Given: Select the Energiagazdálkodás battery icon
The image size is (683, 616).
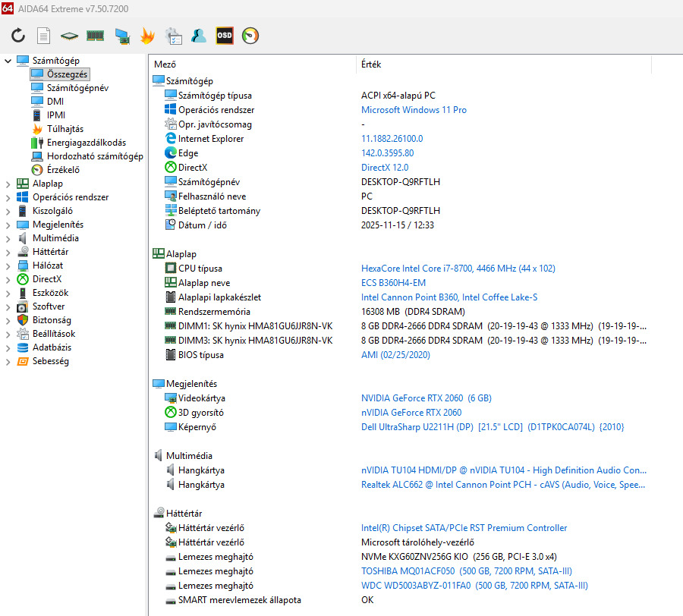Looking at the screenshot, I should 37,143.
